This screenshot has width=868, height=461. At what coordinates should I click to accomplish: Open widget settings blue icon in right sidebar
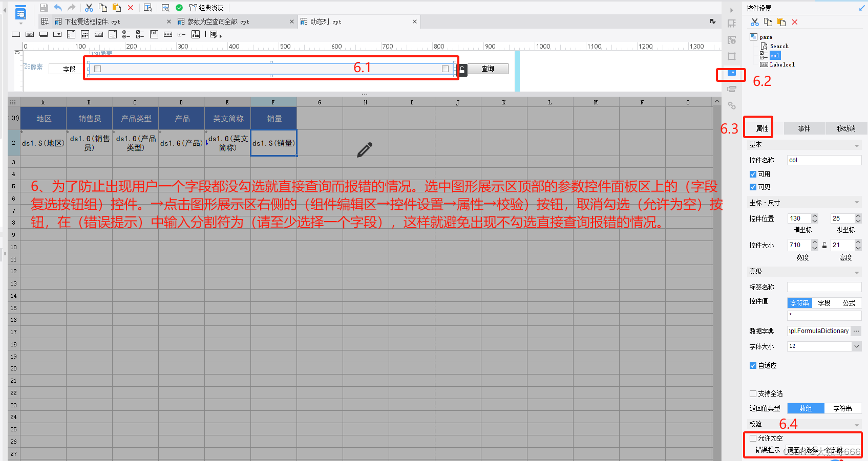(x=732, y=73)
